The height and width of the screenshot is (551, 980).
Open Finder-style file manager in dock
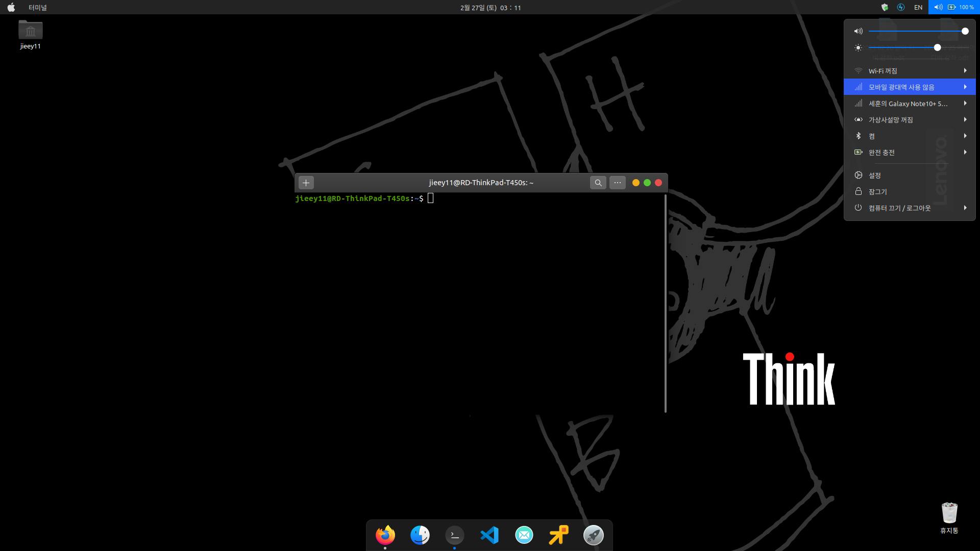click(x=420, y=535)
